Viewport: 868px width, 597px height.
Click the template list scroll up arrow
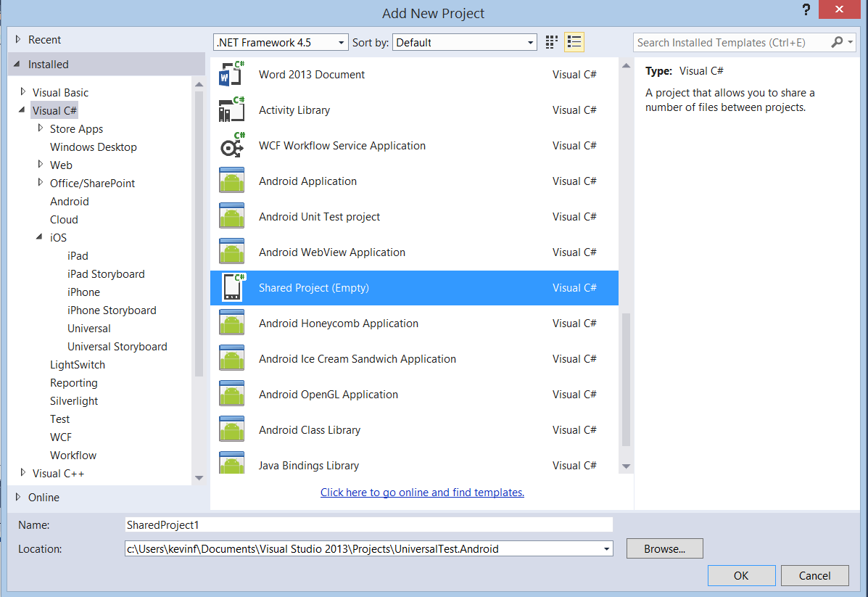point(626,65)
